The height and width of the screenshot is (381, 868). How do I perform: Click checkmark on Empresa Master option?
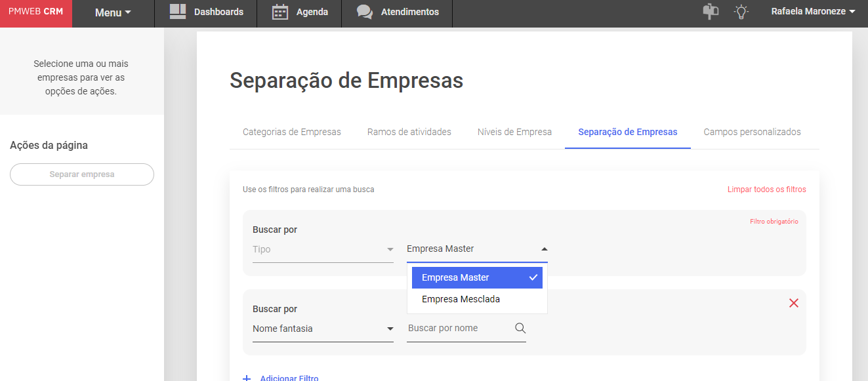(533, 277)
